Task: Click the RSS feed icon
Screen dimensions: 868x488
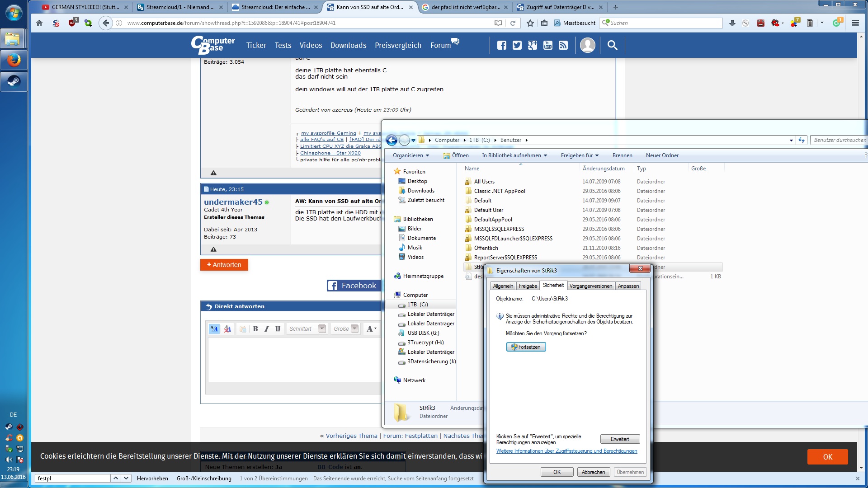Action: 563,45
